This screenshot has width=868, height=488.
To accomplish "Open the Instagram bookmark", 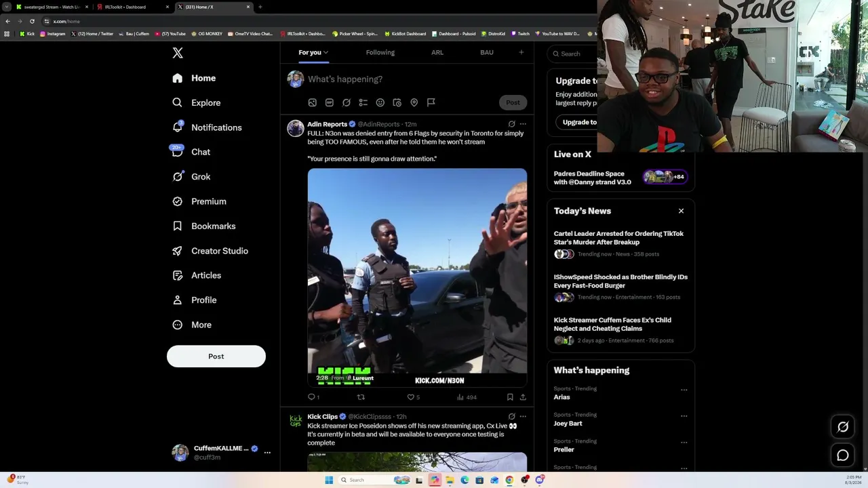I will click(53, 34).
